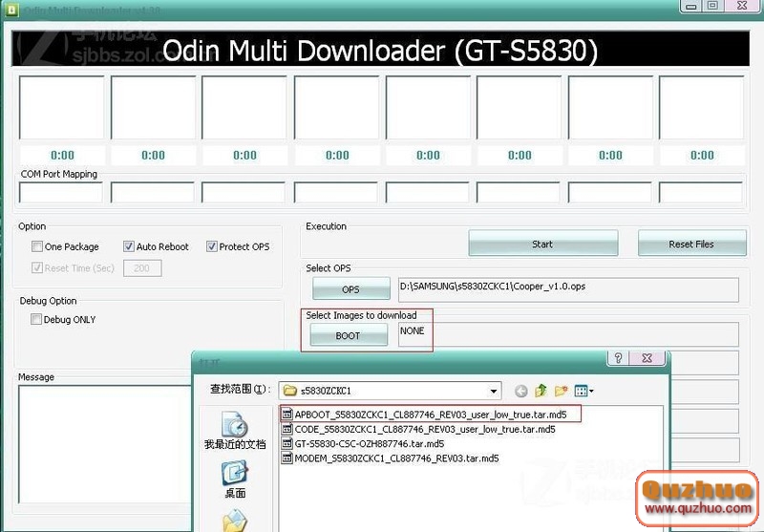Open Recent Documents shortcut (我最近的文档)

pos(235,430)
